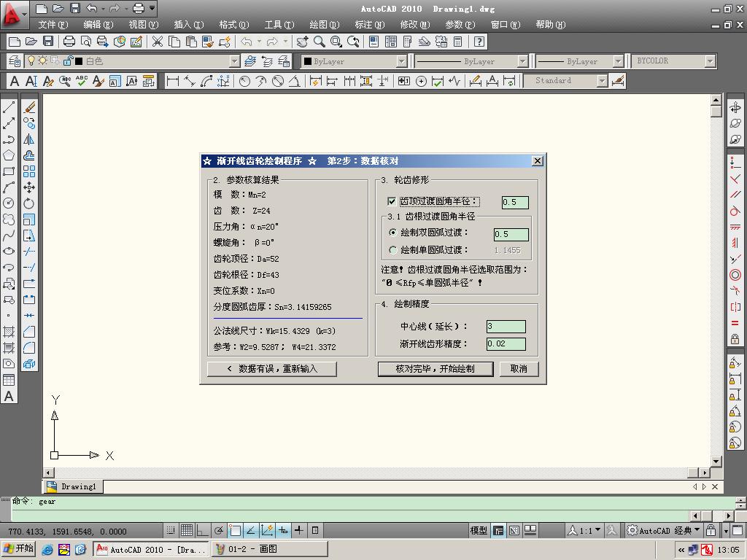
Task: Toggle Polar tracking in status bar
Action: click(219, 530)
